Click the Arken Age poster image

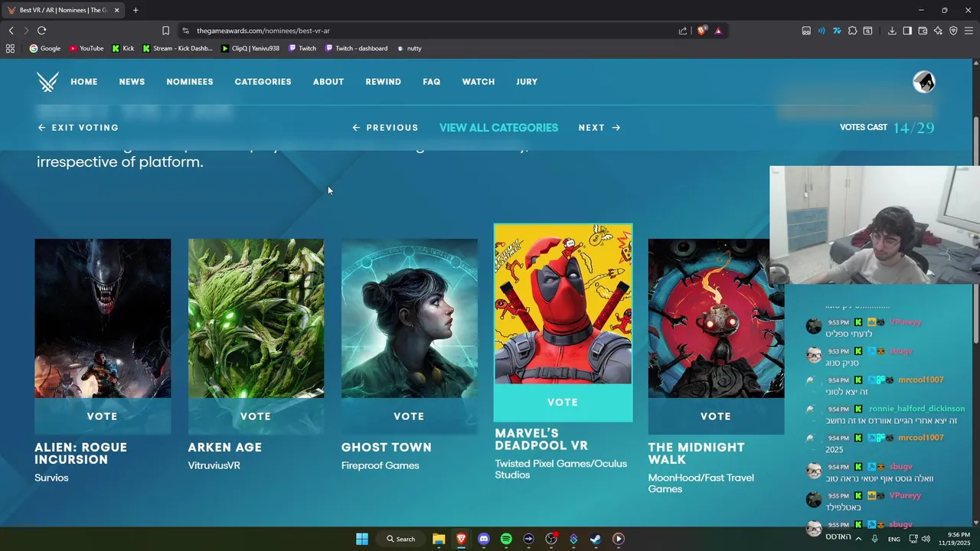[256, 318]
